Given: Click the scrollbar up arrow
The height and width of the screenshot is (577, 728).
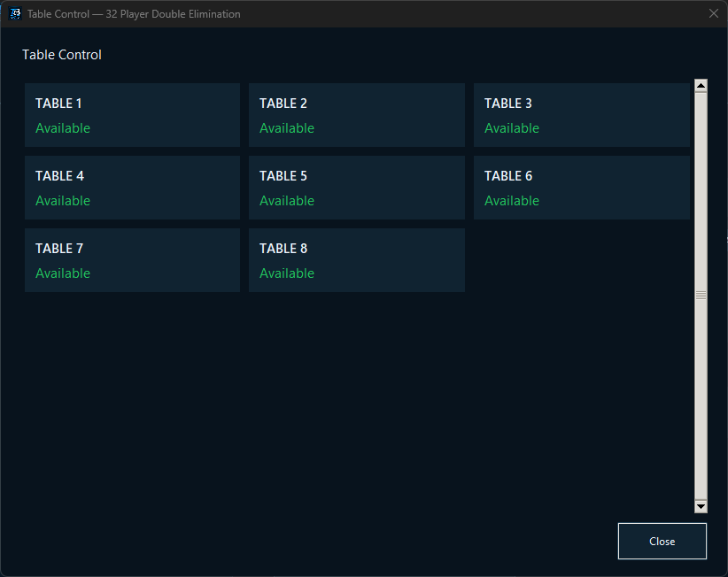Looking at the screenshot, I should pos(701,85).
